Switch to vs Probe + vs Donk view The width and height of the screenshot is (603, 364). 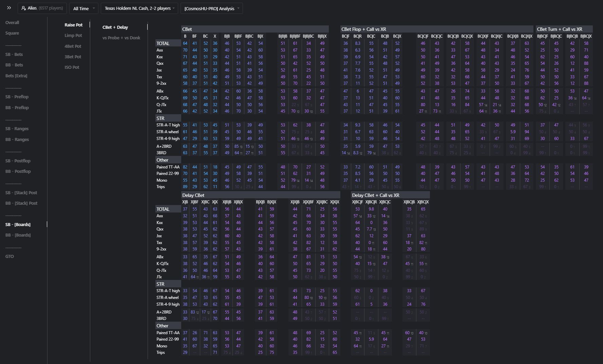click(121, 38)
